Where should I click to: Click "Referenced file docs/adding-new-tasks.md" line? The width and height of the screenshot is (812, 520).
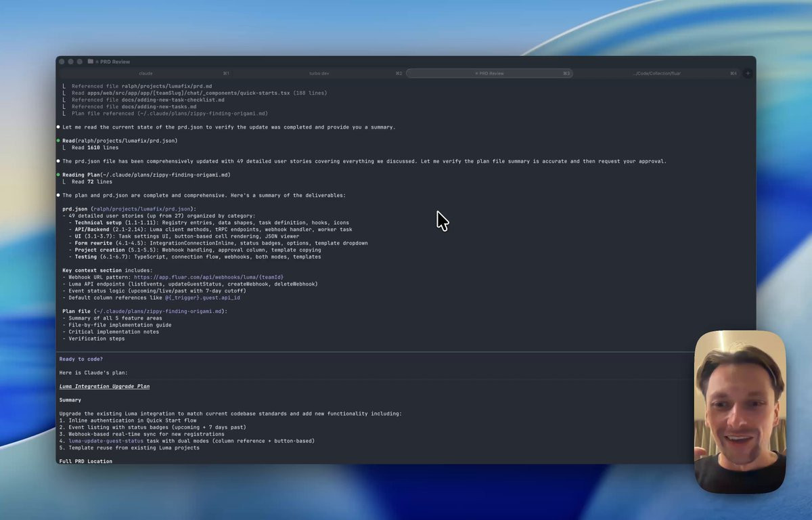134,106
